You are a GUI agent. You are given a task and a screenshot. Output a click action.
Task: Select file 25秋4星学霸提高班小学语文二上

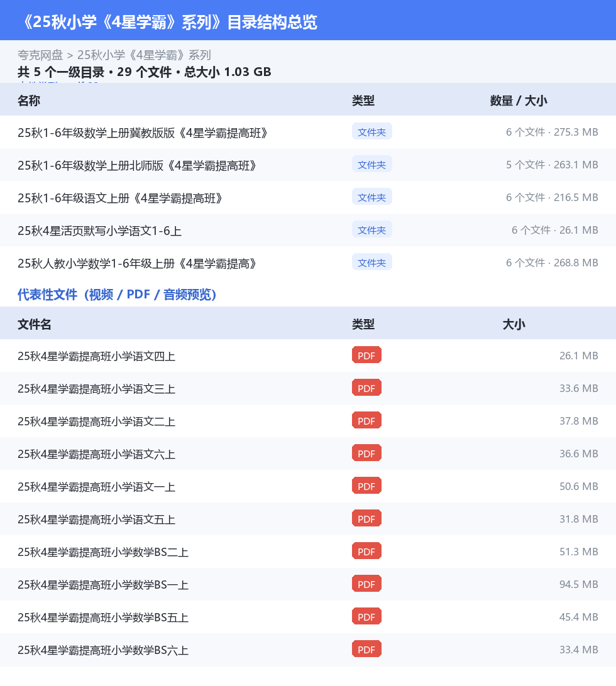[x=96, y=422]
